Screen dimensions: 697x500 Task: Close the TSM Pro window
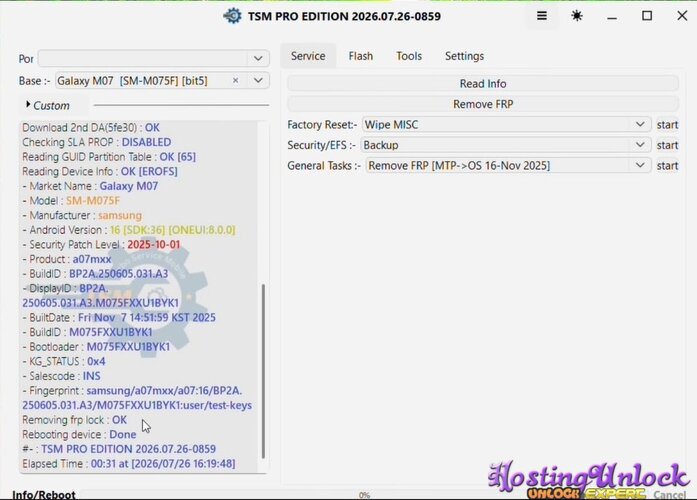[x=682, y=16]
